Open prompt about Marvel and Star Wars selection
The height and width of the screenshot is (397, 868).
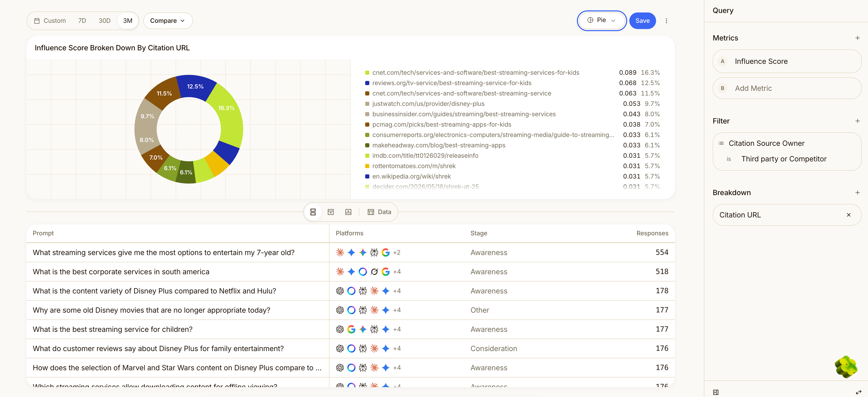[x=177, y=368]
